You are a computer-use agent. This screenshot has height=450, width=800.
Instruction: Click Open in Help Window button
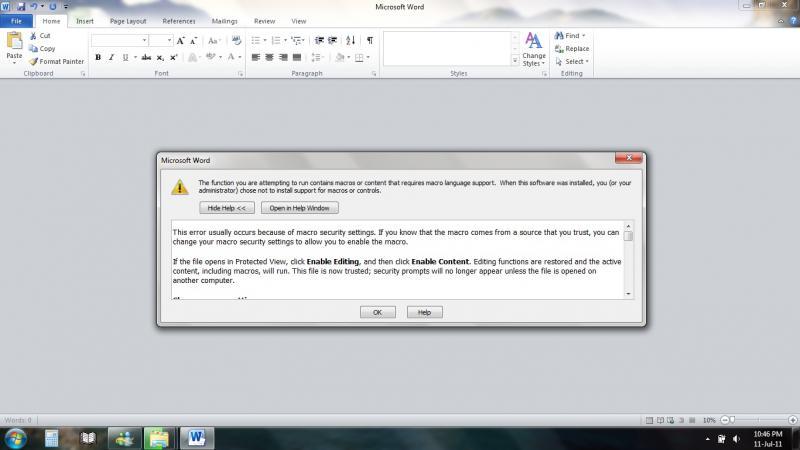coord(299,208)
